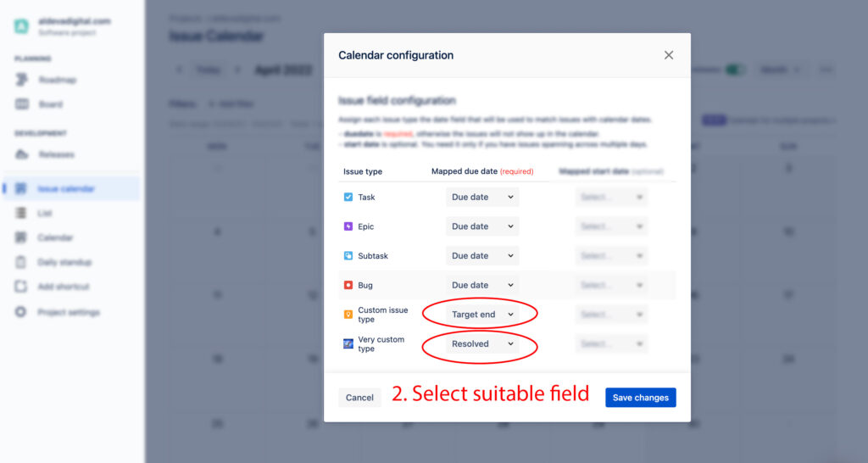Open the Bug due date dropdown
Image resolution: width=868 pixels, height=463 pixels.
[482, 285]
